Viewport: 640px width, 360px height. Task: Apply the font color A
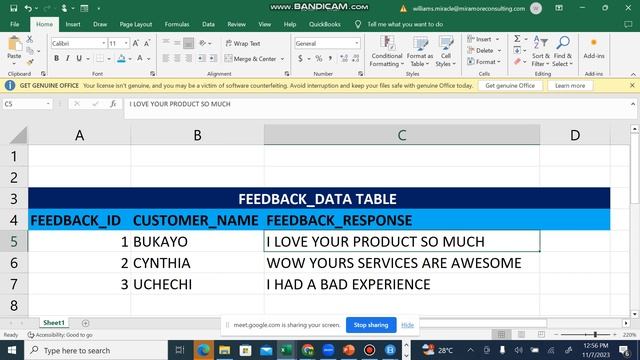(140, 59)
